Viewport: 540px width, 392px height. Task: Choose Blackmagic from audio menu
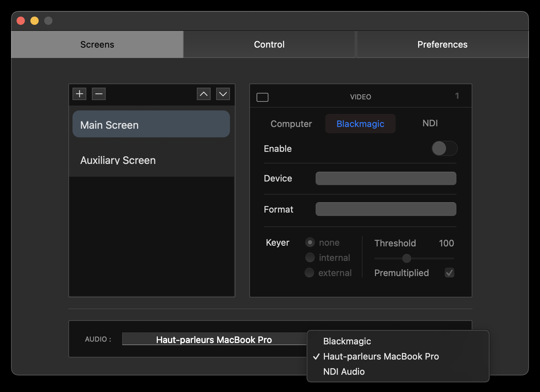tap(347, 341)
